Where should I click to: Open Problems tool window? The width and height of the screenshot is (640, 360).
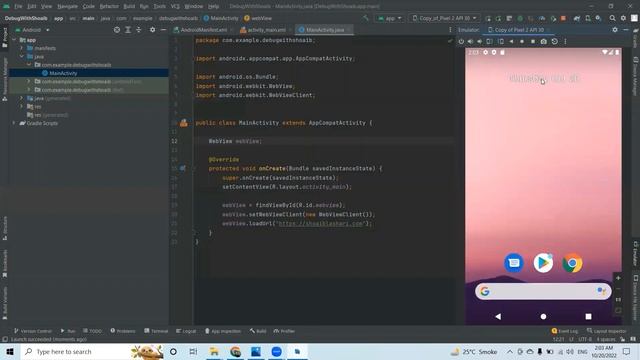coord(123,331)
